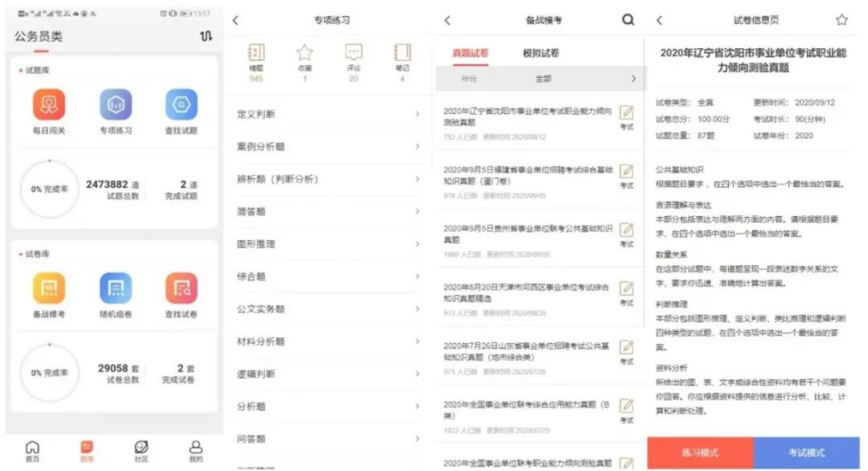The height and width of the screenshot is (471, 868).
Task: Expand the 图形推理 category row
Action: point(328,245)
